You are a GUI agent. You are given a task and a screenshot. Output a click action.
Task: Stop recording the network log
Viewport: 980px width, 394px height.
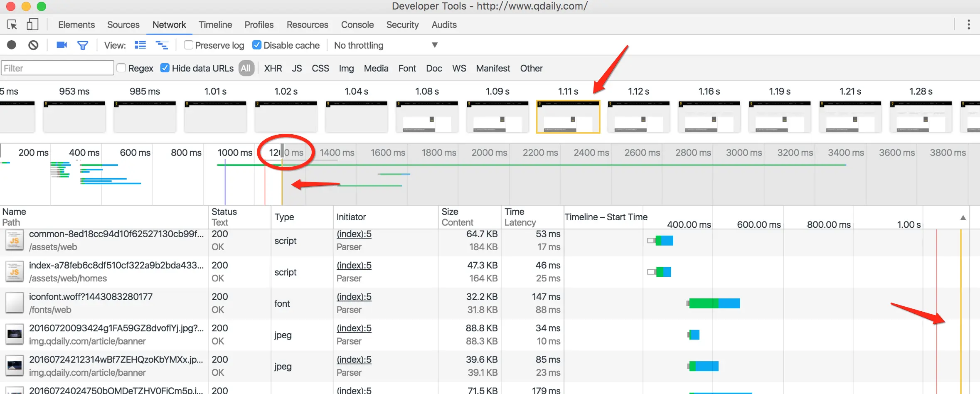pyautogui.click(x=12, y=45)
